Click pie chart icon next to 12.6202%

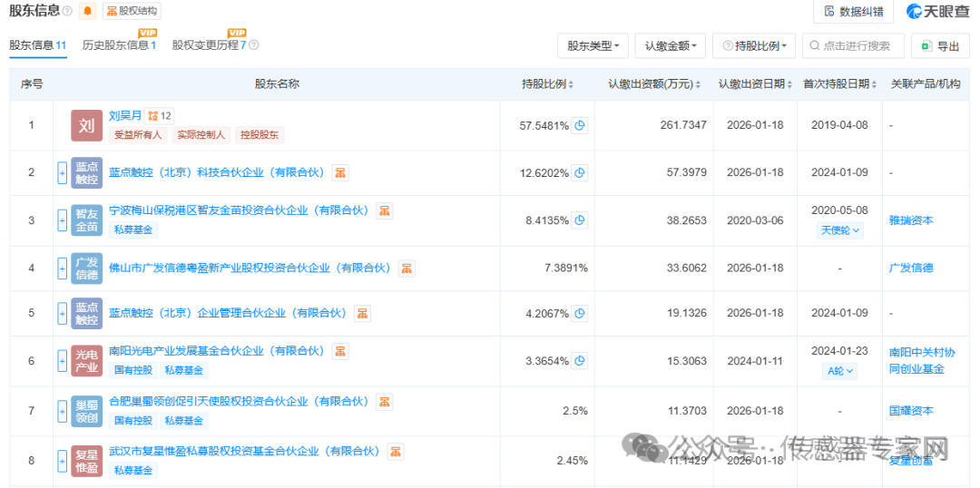[580, 173]
